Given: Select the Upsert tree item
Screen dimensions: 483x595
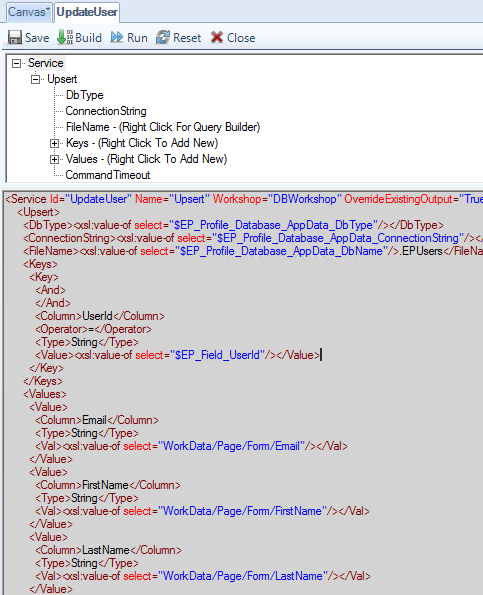Looking at the screenshot, I should 62,79.
